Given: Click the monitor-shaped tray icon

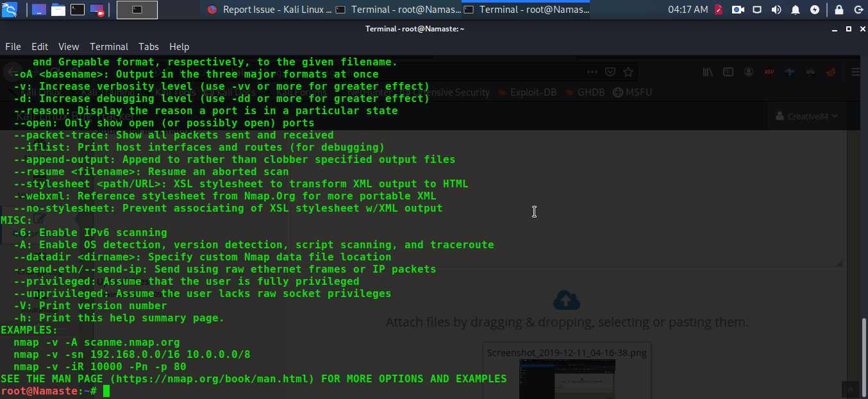Looking at the screenshot, I should (x=757, y=10).
